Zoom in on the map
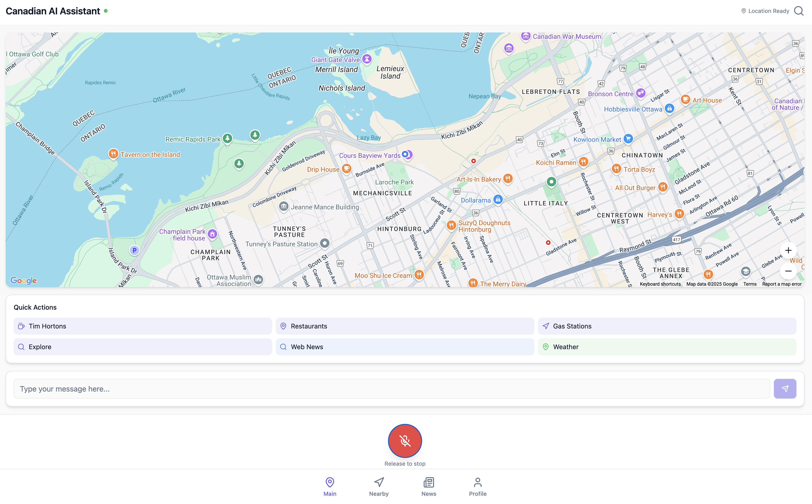The height and width of the screenshot is (504, 812). pos(788,250)
